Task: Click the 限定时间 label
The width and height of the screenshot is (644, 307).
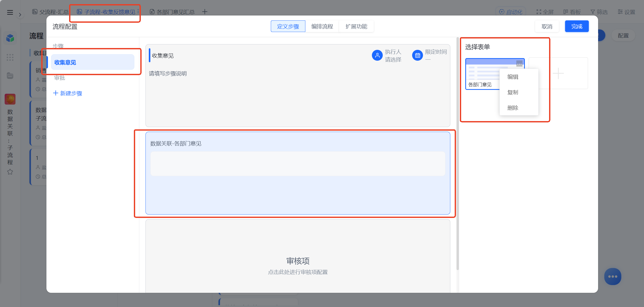Action: [436, 52]
